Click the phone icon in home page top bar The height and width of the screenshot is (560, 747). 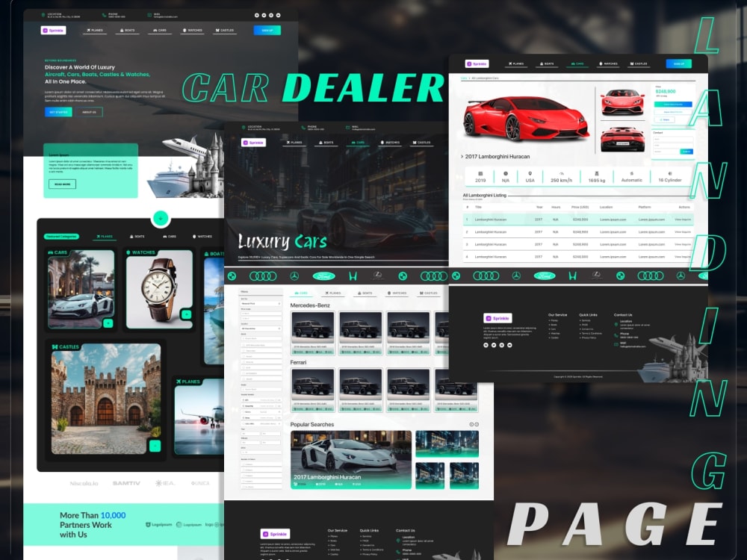105,15
